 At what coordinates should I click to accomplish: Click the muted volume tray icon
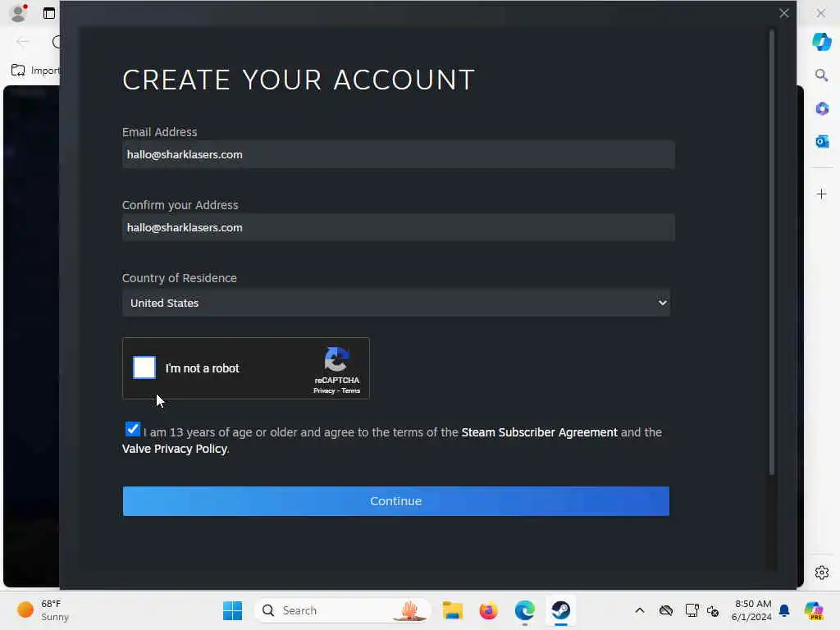(713, 610)
